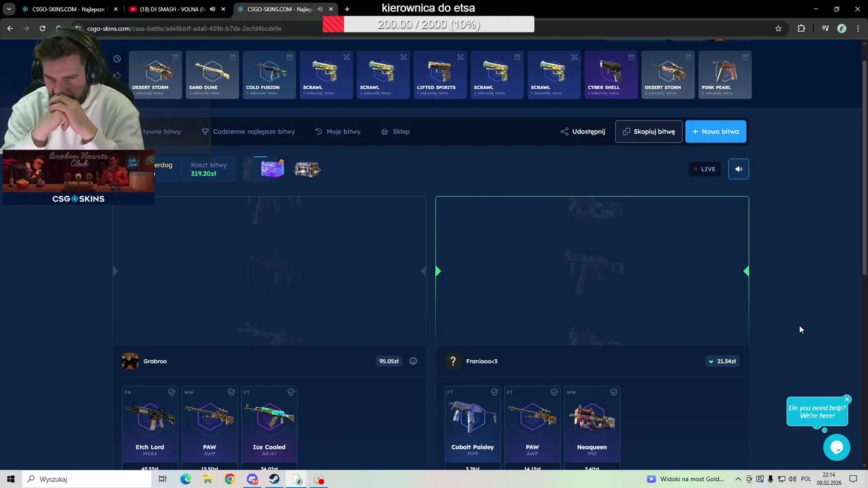Click the Nowa bitwa button
This screenshot has height=488, width=868.
point(716,131)
